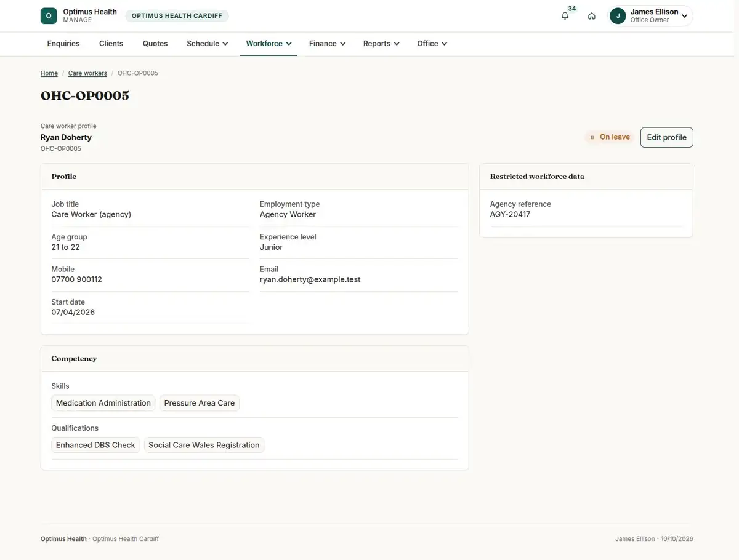Expand the Workforce menu

[x=269, y=44]
